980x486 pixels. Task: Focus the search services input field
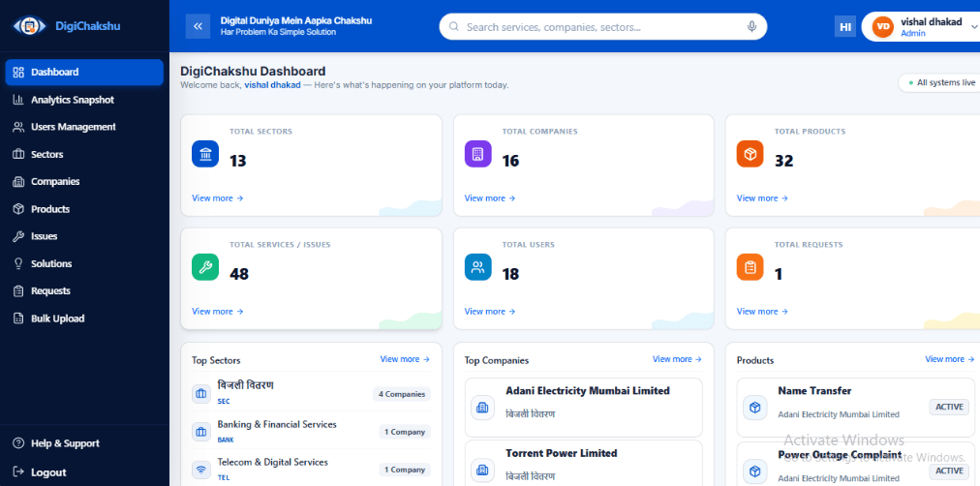[x=602, y=27]
